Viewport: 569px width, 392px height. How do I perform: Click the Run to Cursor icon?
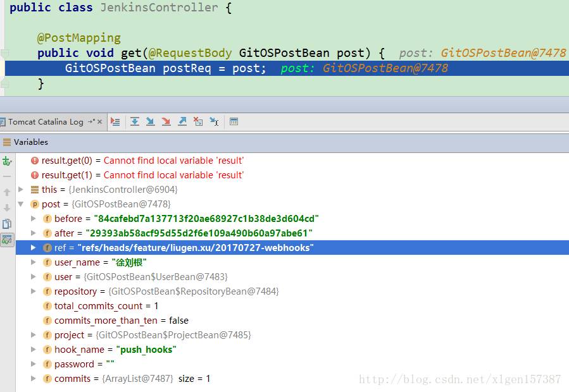pyautogui.click(x=214, y=122)
